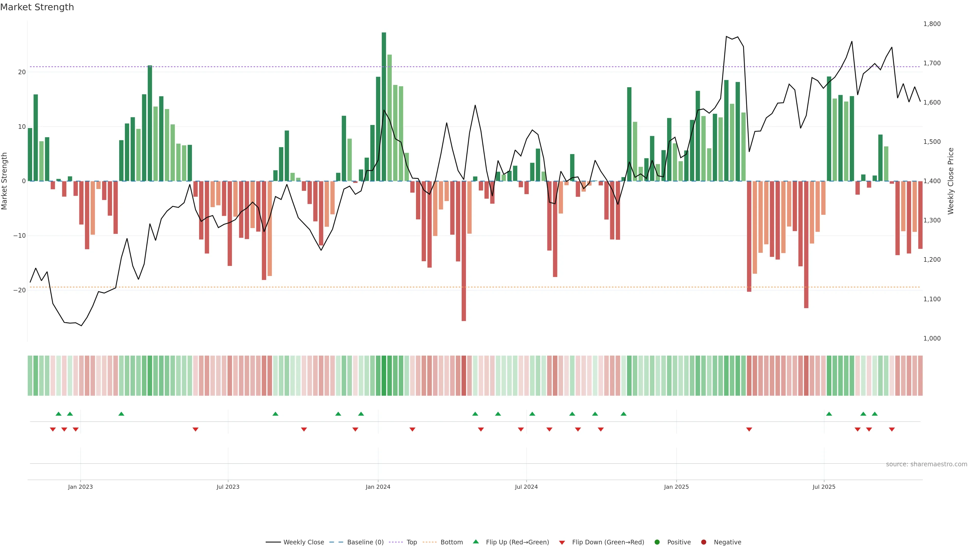This screenshot has height=551, width=980.
Task: Click the last red flip-down marker
Action: point(892,429)
